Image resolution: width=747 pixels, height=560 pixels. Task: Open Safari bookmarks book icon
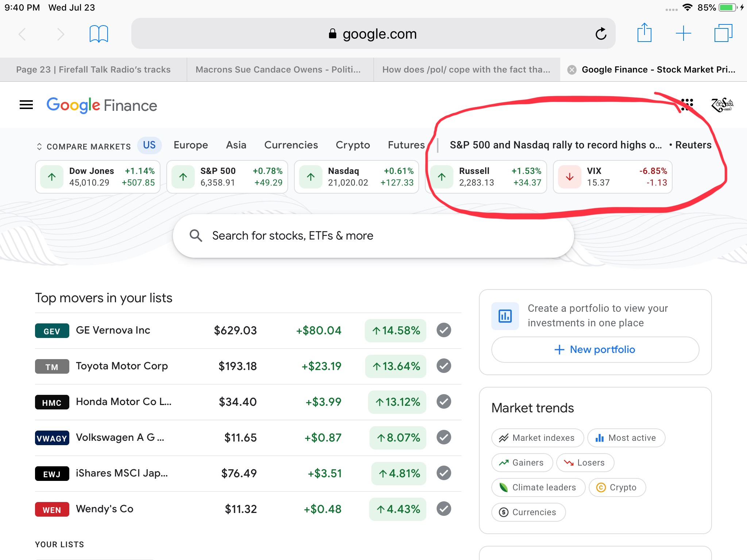click(99, 34)
